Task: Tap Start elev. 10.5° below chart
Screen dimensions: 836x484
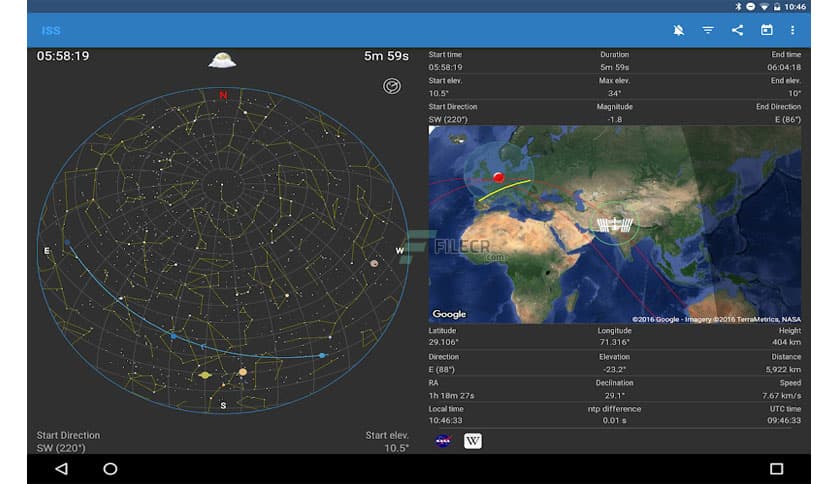Action: 396,448
